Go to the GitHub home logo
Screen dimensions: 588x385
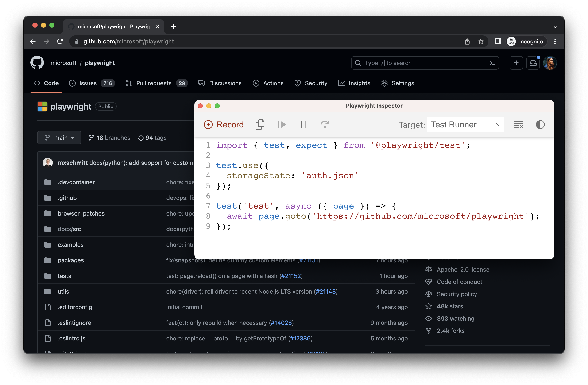[x=37, y=63]
